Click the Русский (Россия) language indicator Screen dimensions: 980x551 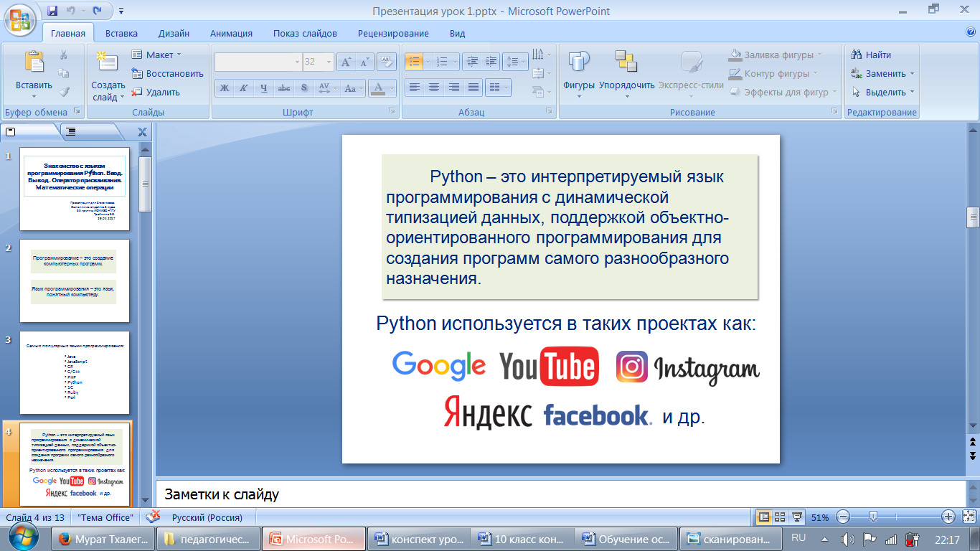pos(207,517)
